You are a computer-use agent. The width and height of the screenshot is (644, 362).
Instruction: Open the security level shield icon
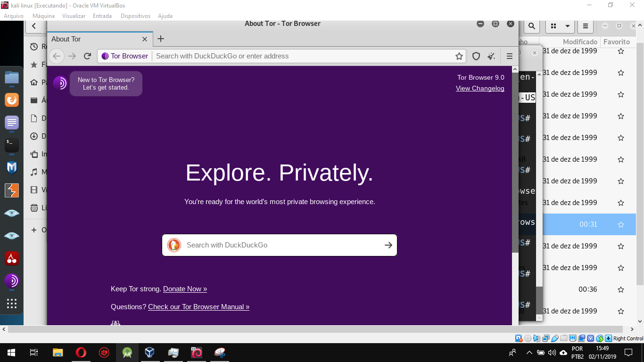pos(476,56)
